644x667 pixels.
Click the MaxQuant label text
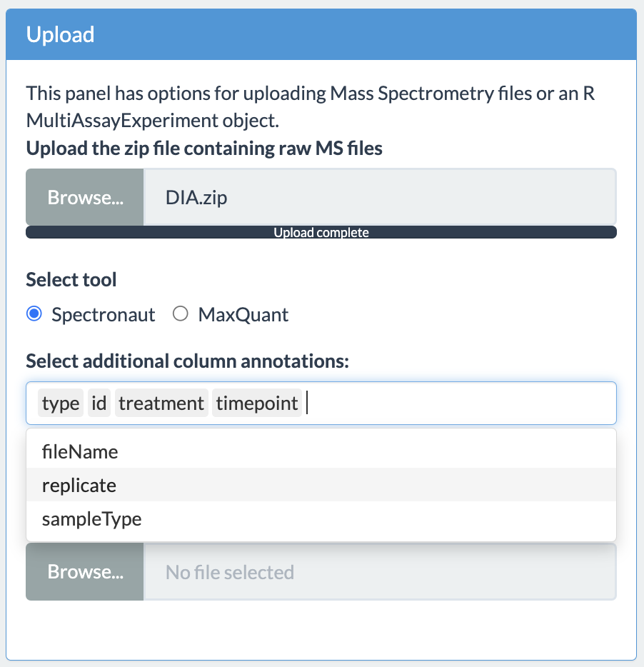(x=243, y=315)
